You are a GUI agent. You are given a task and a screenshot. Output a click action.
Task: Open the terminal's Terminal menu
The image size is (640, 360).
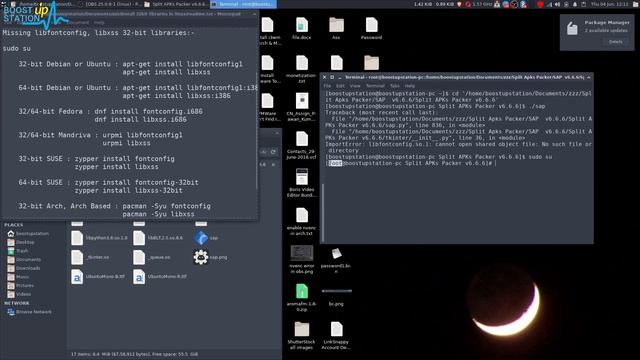375,86
